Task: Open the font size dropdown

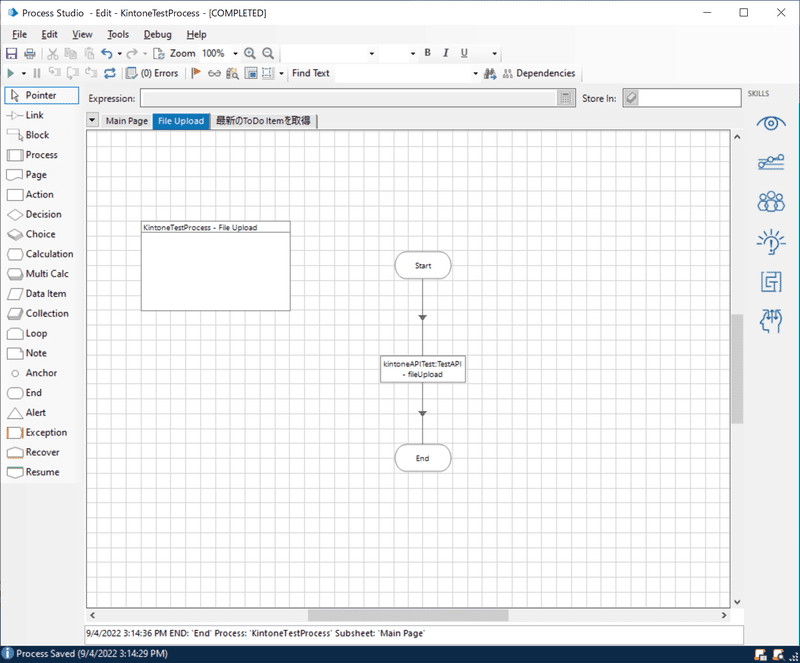Action: point(413,53)
